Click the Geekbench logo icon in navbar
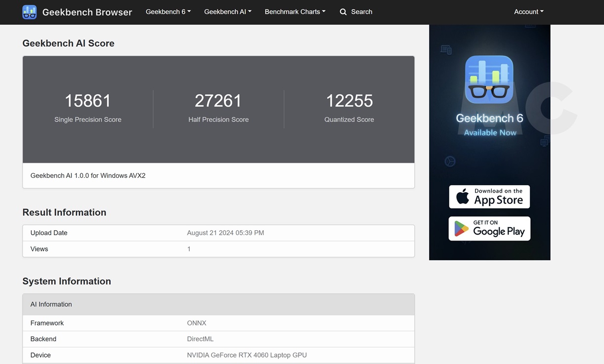Image resolution: width=604 pixels, height=364 pixels. click(x=30, y=12)
